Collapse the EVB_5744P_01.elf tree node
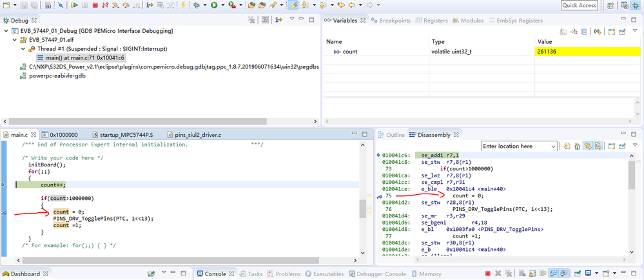This screenshot has height=280, width=644. coord(15,39)
